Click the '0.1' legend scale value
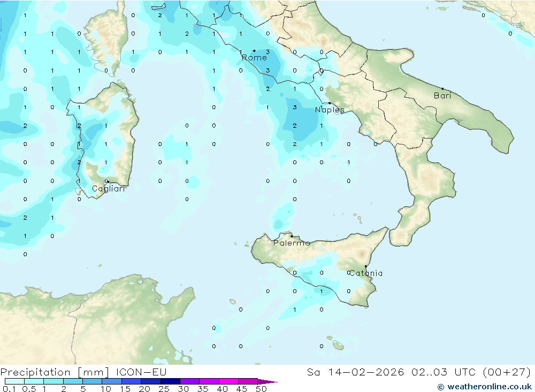The image size is (535, 392). [x=9, y=389]
